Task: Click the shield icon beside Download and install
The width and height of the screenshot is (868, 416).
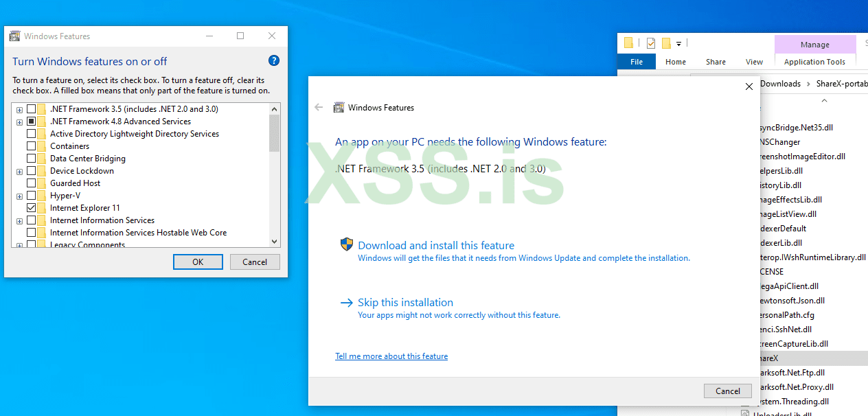Action: pyautogui.click(x=347, y=244)
